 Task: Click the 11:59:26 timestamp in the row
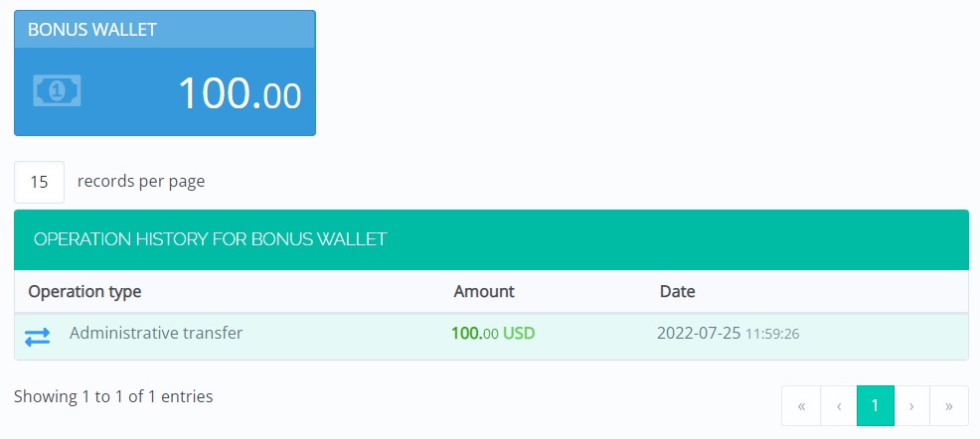(772, 335)
